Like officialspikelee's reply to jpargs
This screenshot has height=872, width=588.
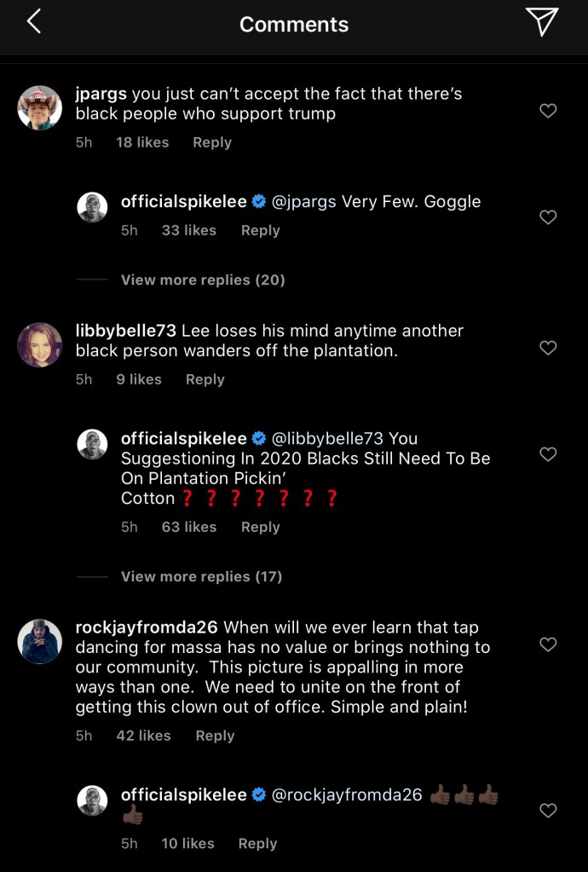click(549, 217)
